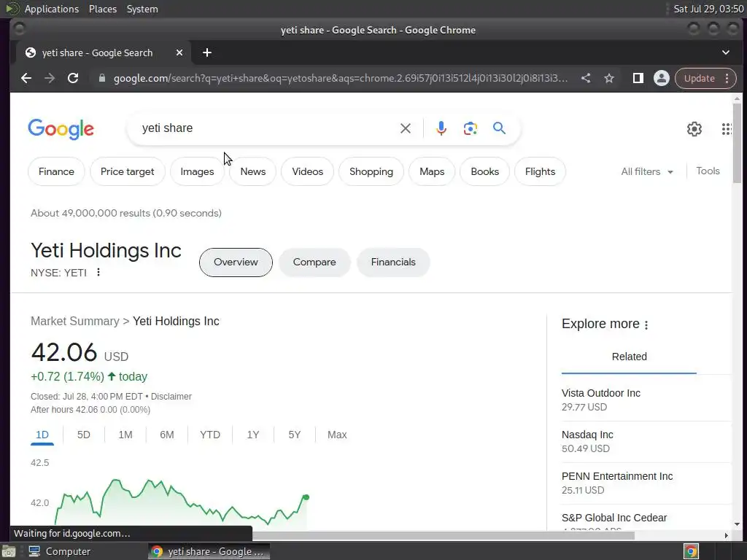Screen dimensions: 747x560
Task: Switch to Videos results
Action: pyautogui.click(x=307, y=171)
